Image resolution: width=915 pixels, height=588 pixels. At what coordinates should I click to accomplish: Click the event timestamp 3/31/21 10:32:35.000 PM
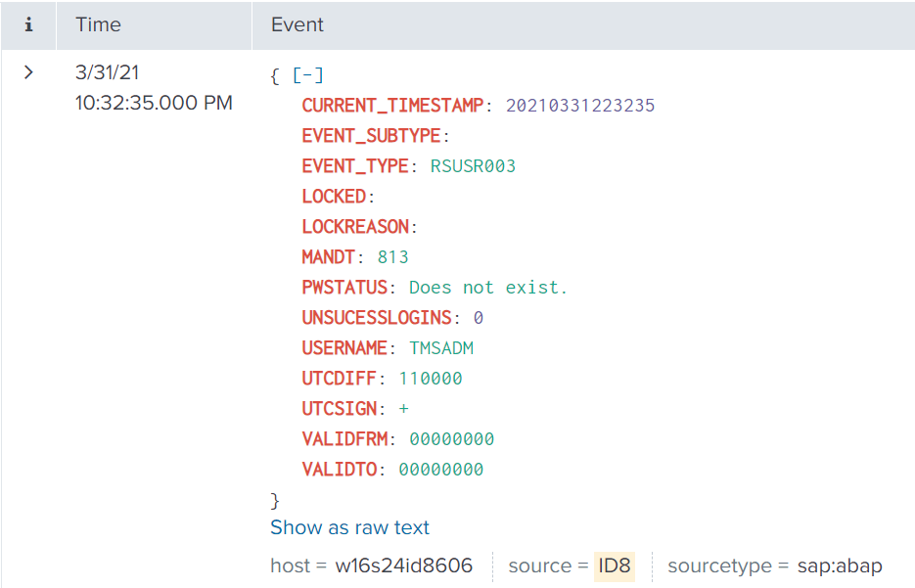(x=153, y=88)
